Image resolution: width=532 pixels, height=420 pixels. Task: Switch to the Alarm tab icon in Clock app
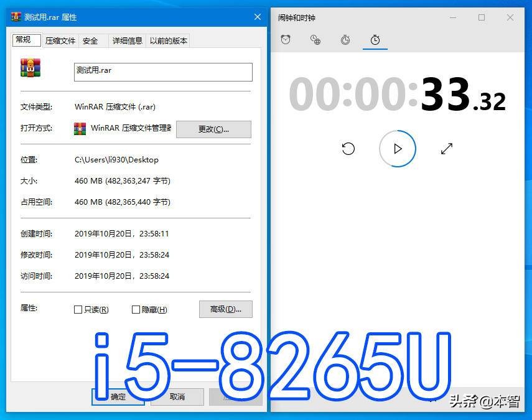pos(286,39)
